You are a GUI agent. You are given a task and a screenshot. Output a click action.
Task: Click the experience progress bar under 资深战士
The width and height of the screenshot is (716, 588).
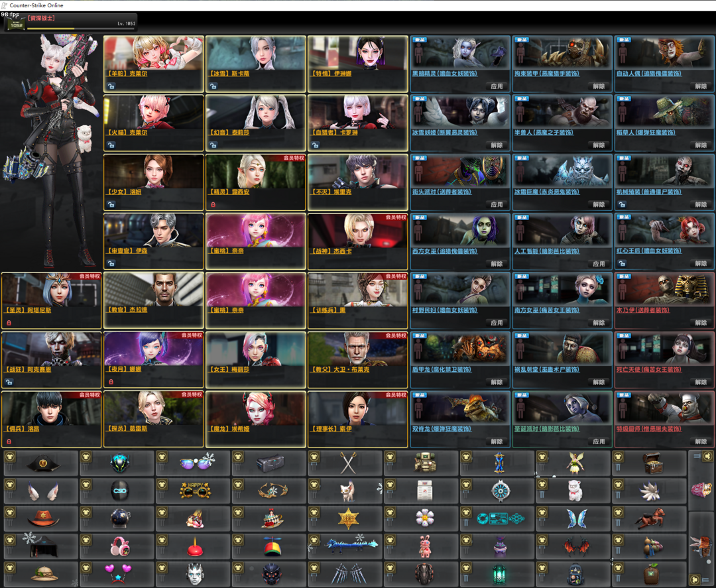click(x=82, y=29)
